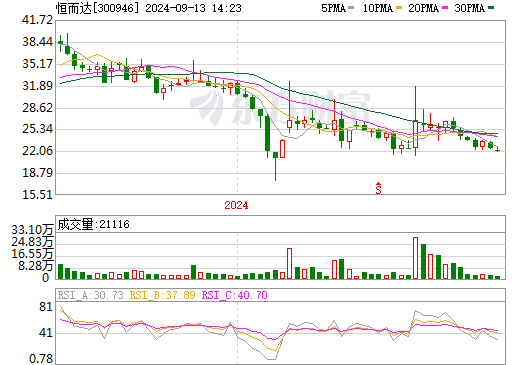Click the 25.34 price axis label

[x=37, y=129]
